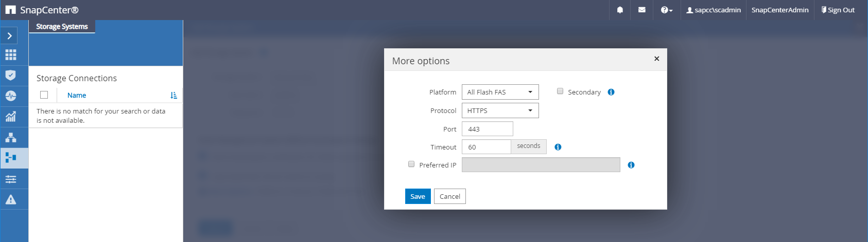Open the Settings sliders icon
868x242 pixels.
coord(11,179)
